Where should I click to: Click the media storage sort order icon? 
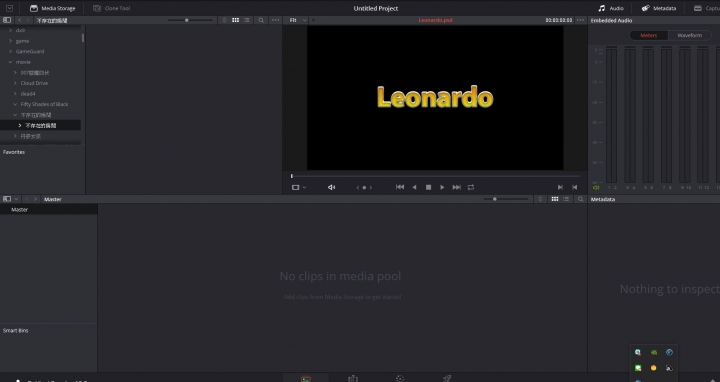click(224, 20)
